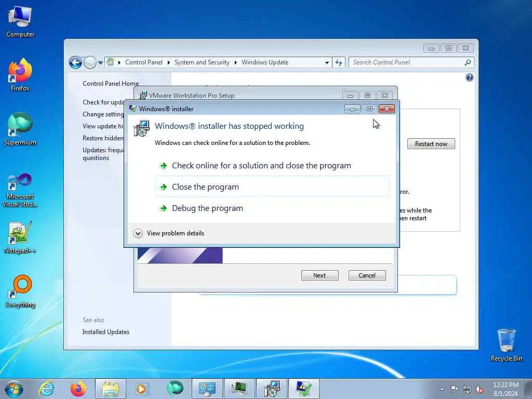The image size is (532, 399).
Task: Click the Action Center flag tray icon
Action: [454, 389]
